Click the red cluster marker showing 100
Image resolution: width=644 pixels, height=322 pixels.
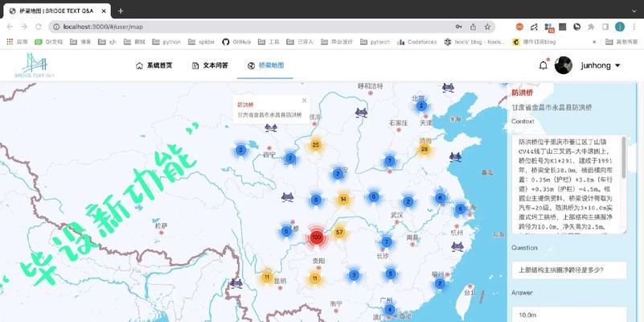click(x=316, y=237)
